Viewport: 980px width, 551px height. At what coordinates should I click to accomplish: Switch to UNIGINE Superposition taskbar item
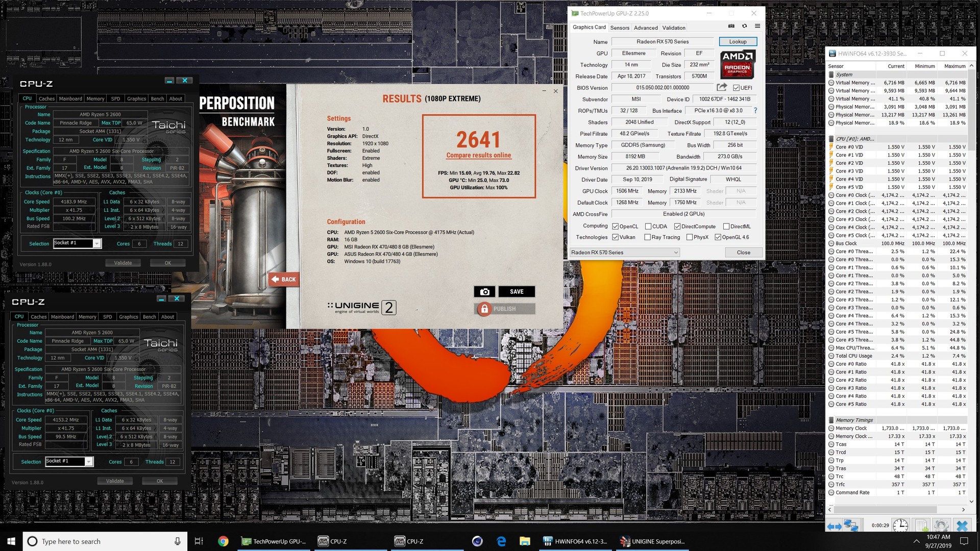point(653,541)
